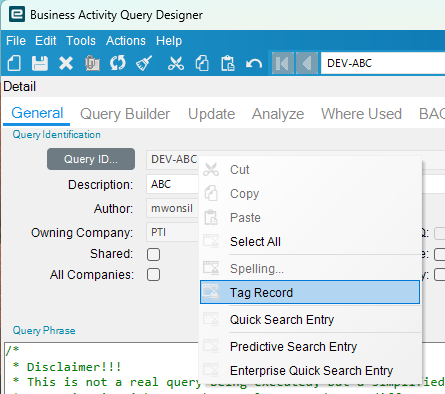Choose Cut from the context menu
Image resolution: width=445 pixels, height=394 pixels.
(x=310, y=169)
